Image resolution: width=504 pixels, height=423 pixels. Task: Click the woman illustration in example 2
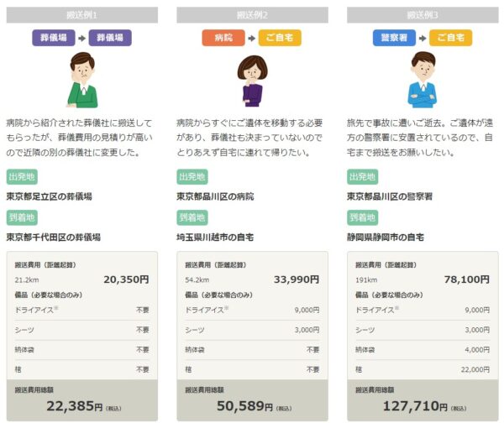pyautogui.click(x=251, y=81)
